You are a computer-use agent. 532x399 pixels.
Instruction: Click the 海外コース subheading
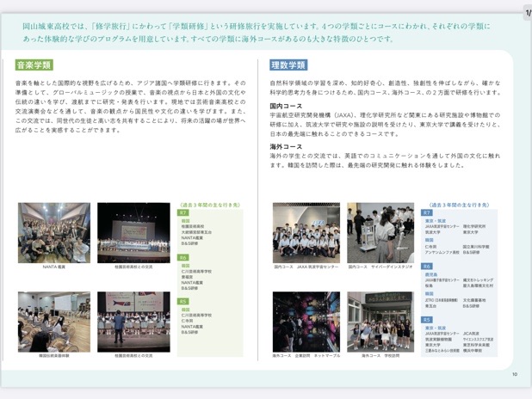[x=286, y=147]
